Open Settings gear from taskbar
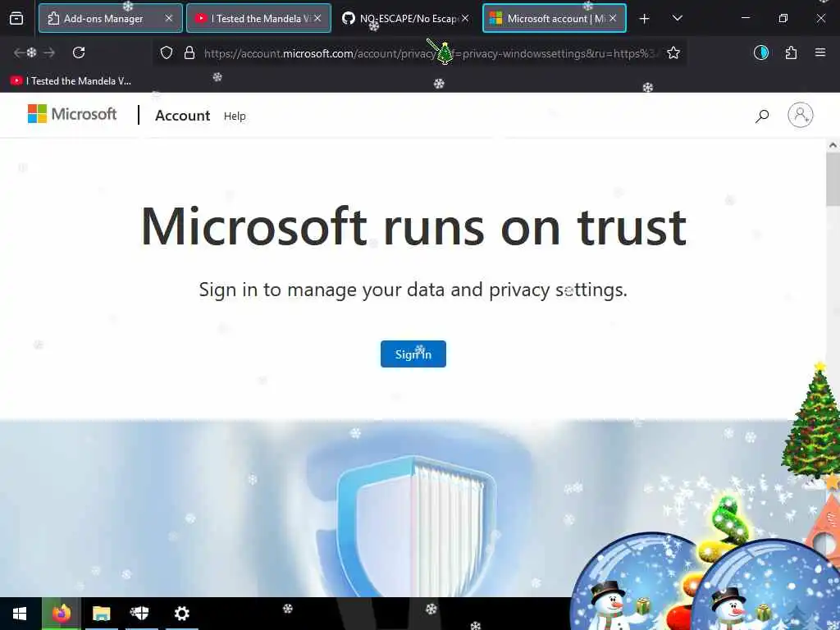 pyautogui.click(x=181, y=614)
